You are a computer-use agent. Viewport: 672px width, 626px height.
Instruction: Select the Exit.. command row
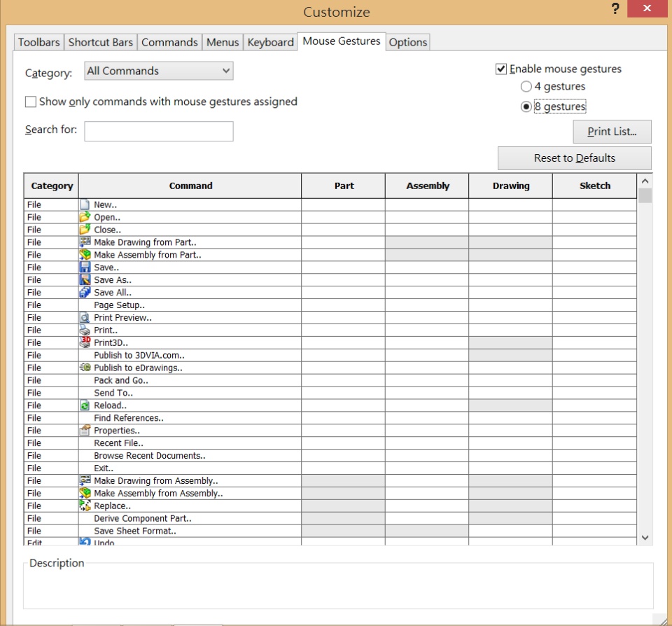[330, 468]
